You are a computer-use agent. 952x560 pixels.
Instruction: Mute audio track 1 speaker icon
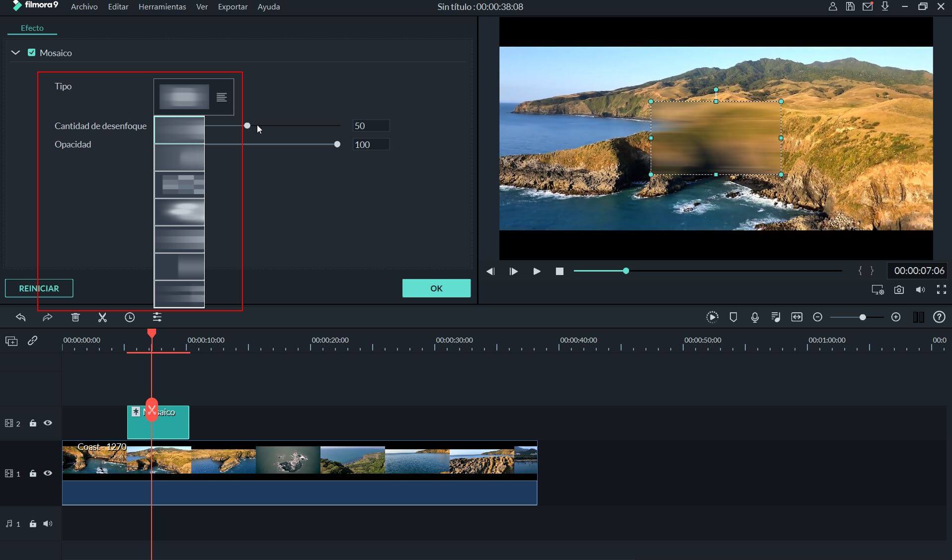pos(48,524)
